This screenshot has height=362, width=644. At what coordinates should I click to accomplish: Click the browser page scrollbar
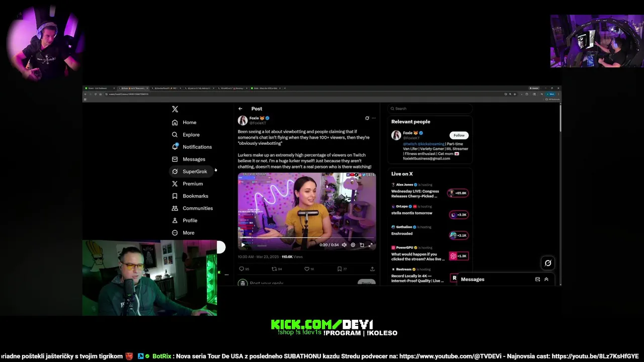(560, 118)
